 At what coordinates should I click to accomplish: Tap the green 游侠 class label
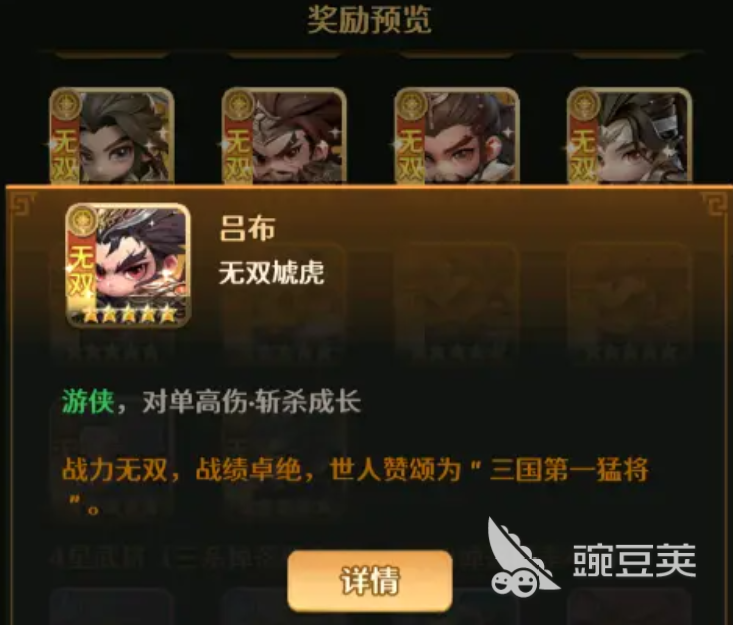[88, 402]
